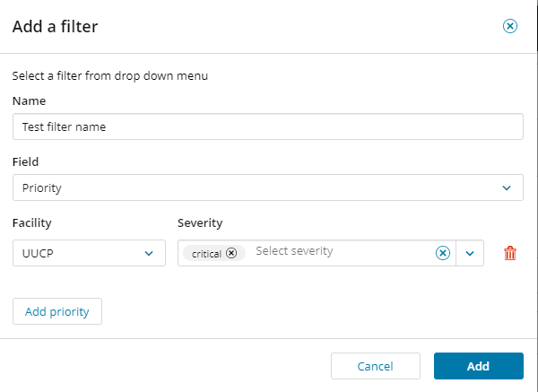Click the Select severity input area
Image resolution: width=538 pixels, height=392 pixels.
341,252
